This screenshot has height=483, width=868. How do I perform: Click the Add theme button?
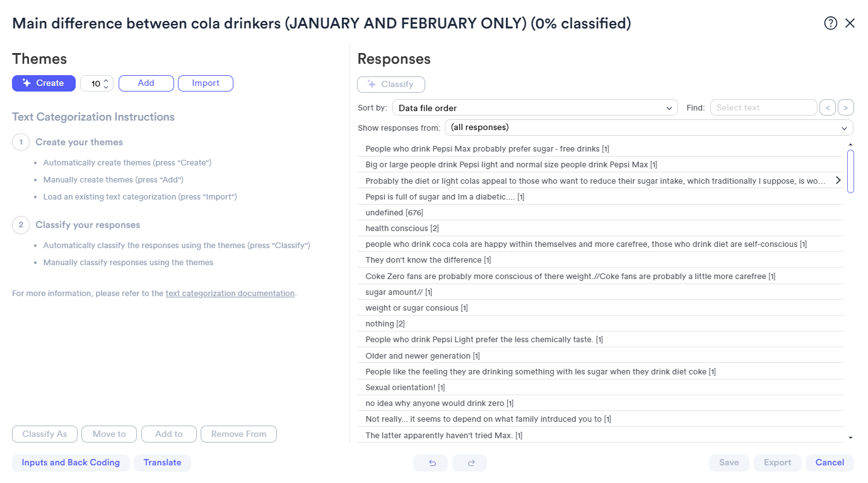pyautogui.click(x=146, y=83)
